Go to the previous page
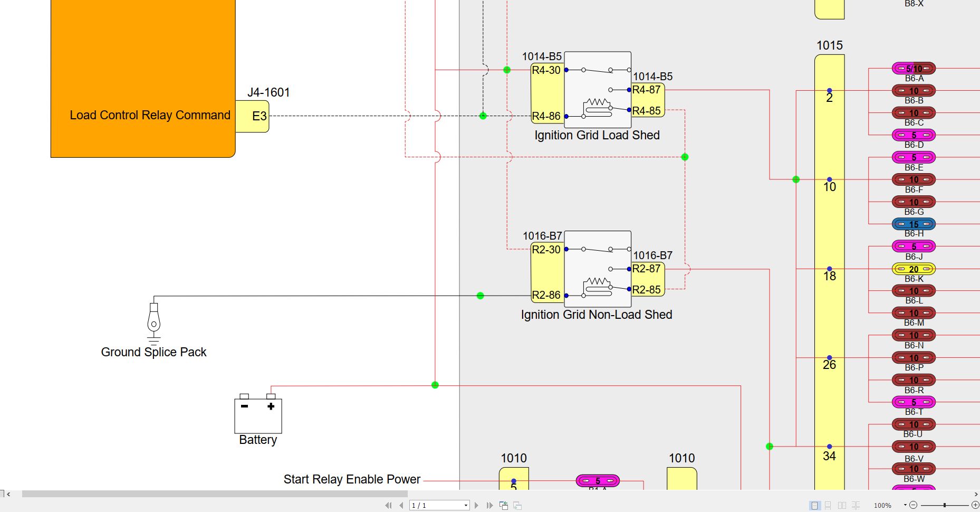This screenshot has width=980, height=512. pyautogui.click(x=401, y=506)
